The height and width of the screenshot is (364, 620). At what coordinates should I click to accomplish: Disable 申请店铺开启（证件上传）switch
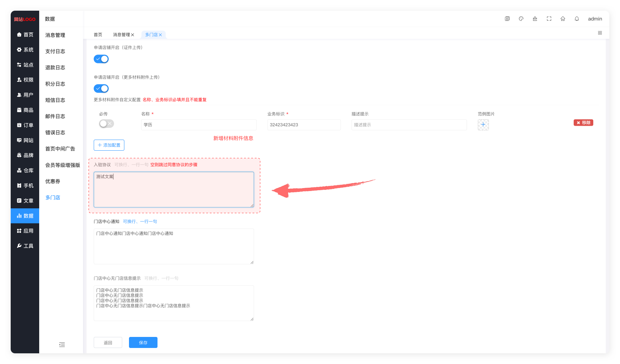pos(101,59)
